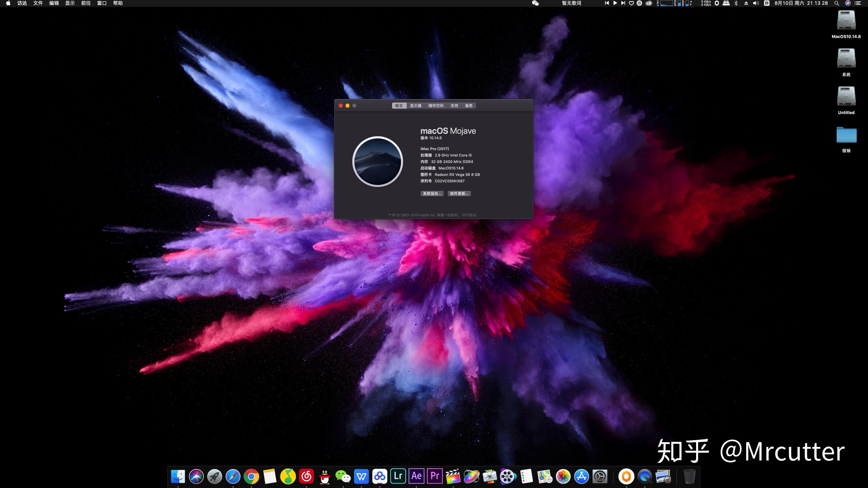The width and height of the screenshot is (868, 488).
Task: Open NetEase Cloud Music in the dock
Action: pyautogui.click(x=306, y=477)
